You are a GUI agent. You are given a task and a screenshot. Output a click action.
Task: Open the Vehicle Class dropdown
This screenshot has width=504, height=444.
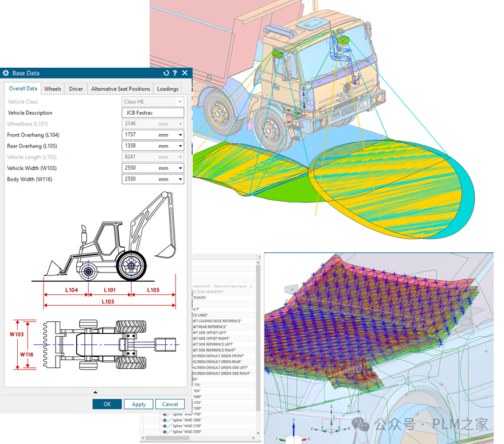(153, 102)
